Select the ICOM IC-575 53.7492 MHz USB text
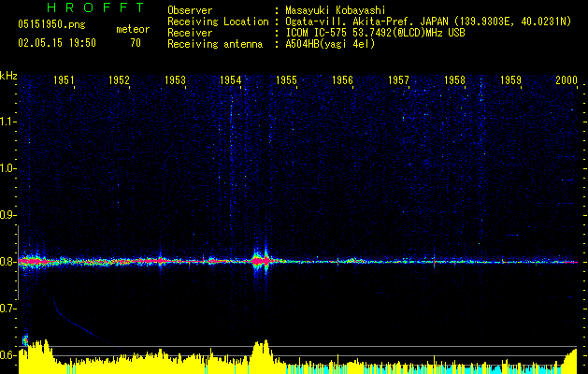The image size is (588, 374). tap(375, 33)
